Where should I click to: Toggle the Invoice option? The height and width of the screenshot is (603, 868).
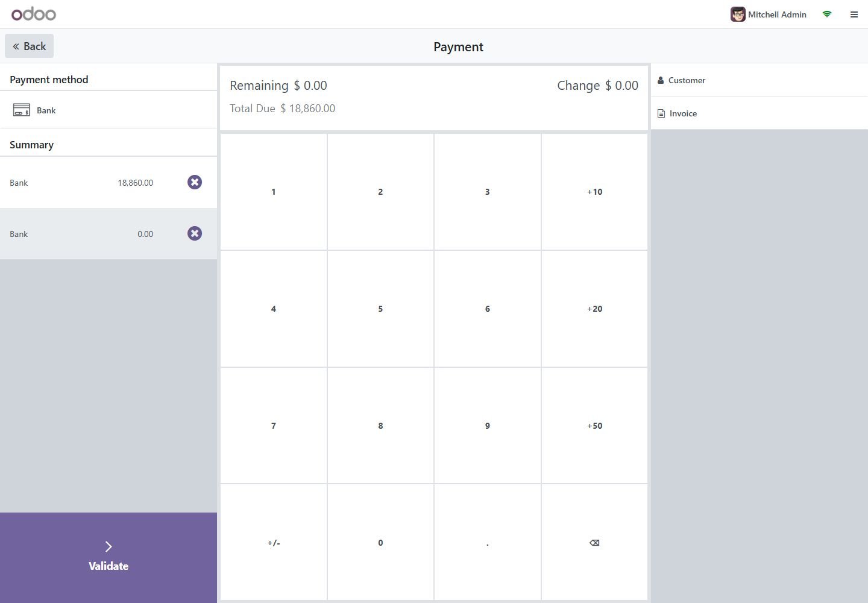click(x=759, y=113)
